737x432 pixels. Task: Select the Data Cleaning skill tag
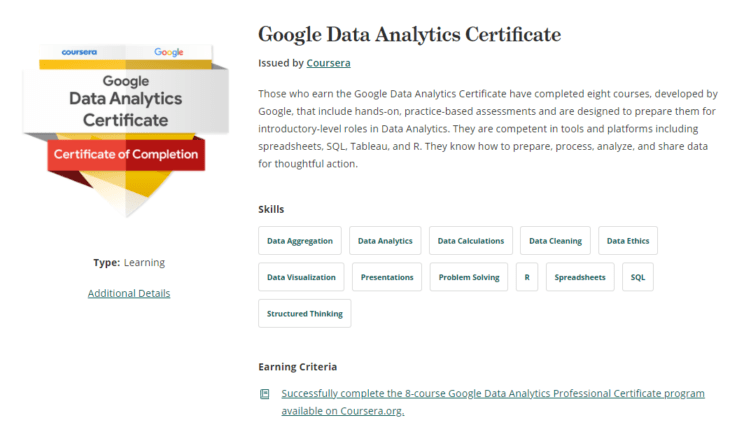(x=555, y=241)
